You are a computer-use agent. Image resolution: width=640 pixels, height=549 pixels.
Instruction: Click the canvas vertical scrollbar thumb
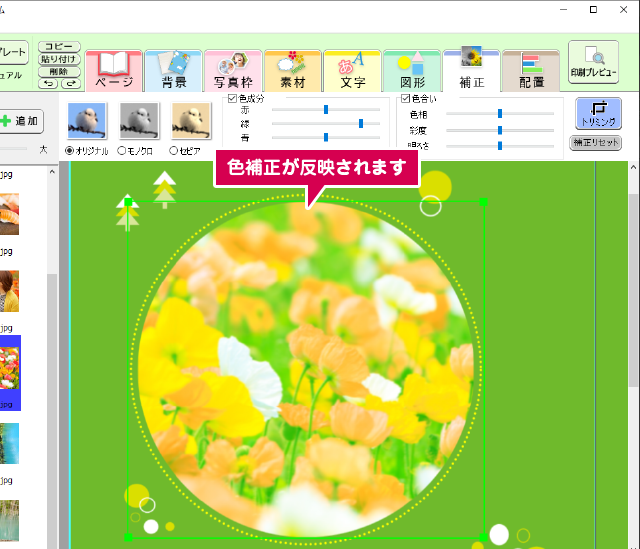[x=633, y=290]
